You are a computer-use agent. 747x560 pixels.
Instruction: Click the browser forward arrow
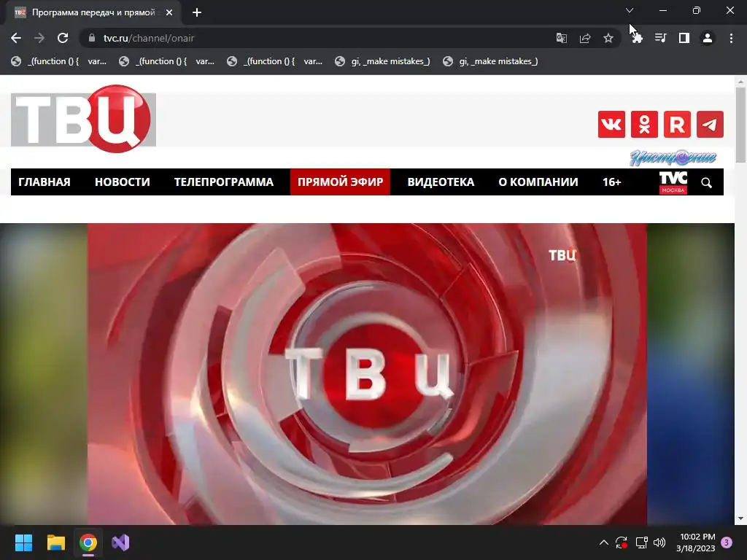[39, 38]
